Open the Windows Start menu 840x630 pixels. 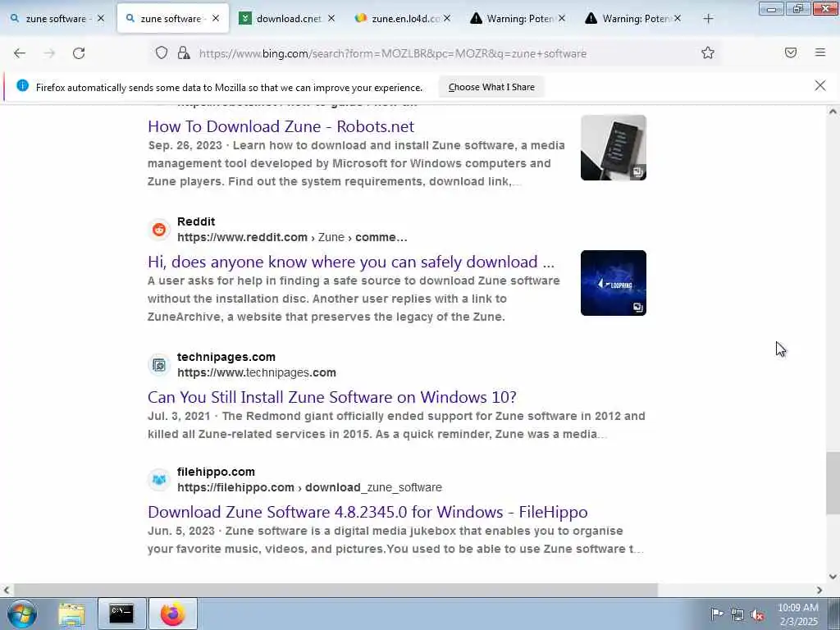pyautogui.click(x=22, y=614)
